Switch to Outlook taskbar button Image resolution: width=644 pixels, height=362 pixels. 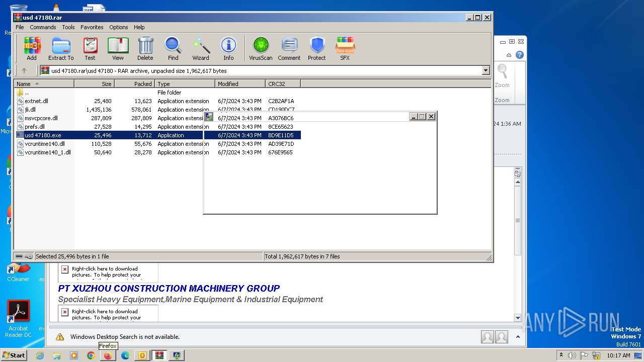point(142,355)
